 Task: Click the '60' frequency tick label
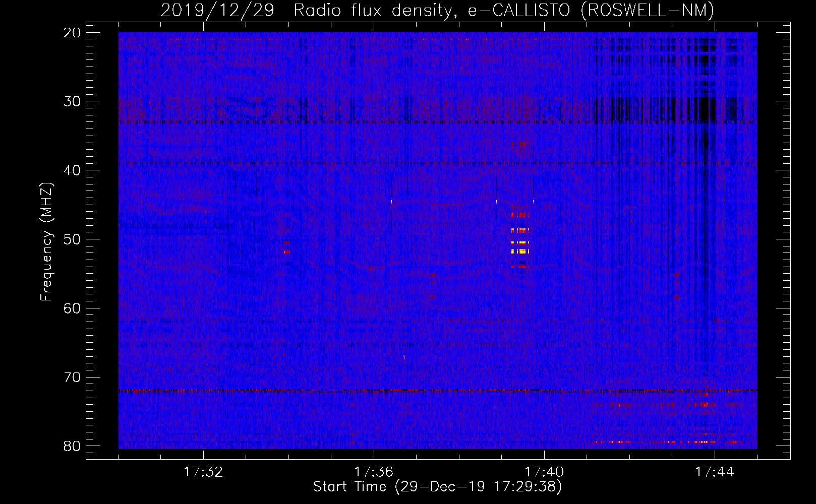73,308
